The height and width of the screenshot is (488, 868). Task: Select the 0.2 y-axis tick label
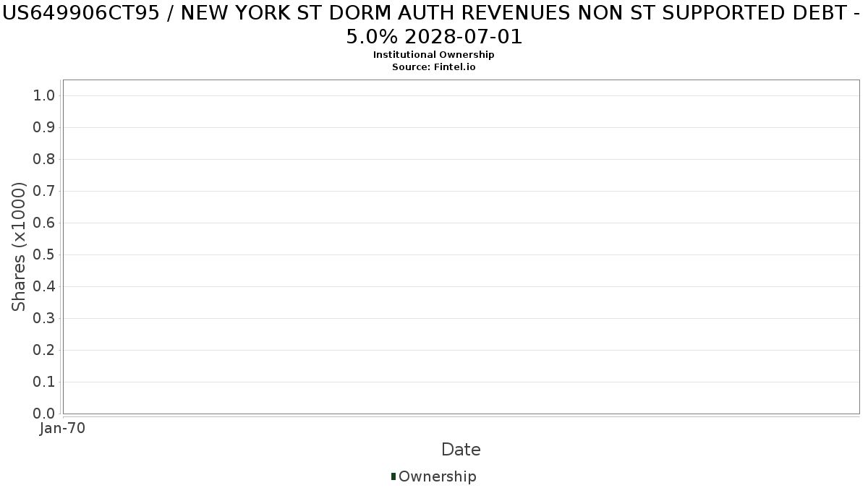(45, 351)
